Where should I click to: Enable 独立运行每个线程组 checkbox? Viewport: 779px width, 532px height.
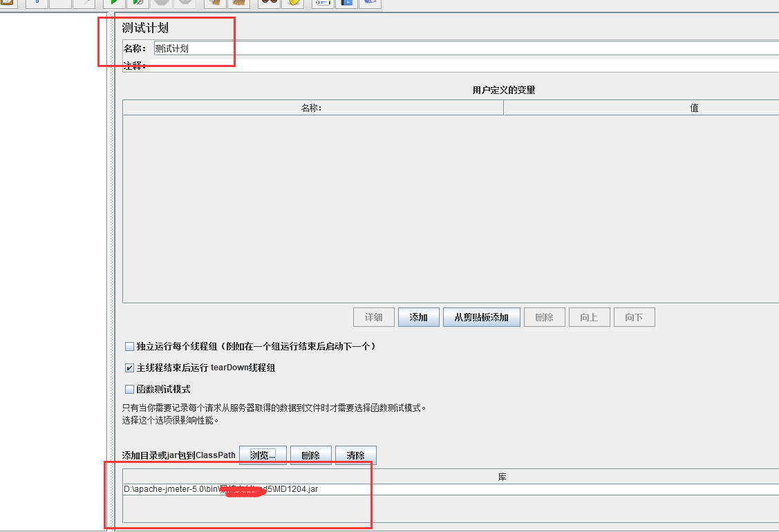129,347
